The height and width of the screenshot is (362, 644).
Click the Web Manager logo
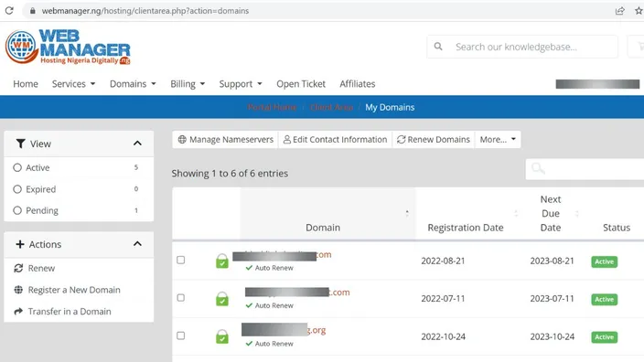[68, 48]
